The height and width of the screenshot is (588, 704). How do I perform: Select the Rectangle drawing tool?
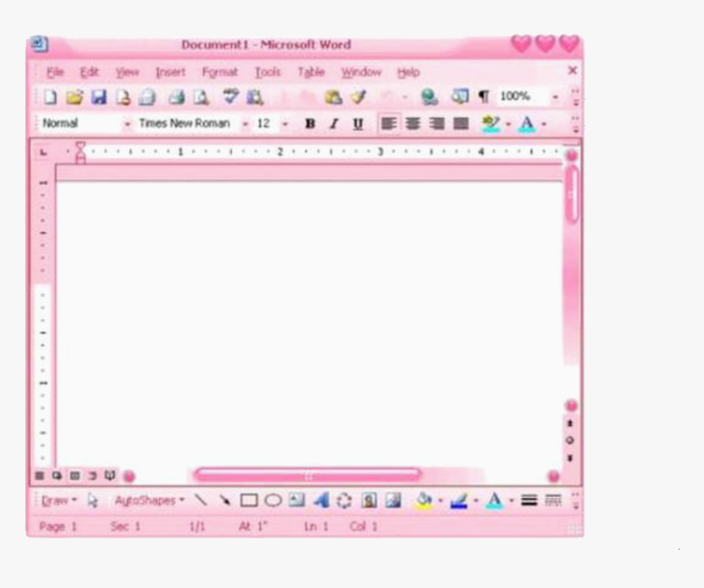249,500
